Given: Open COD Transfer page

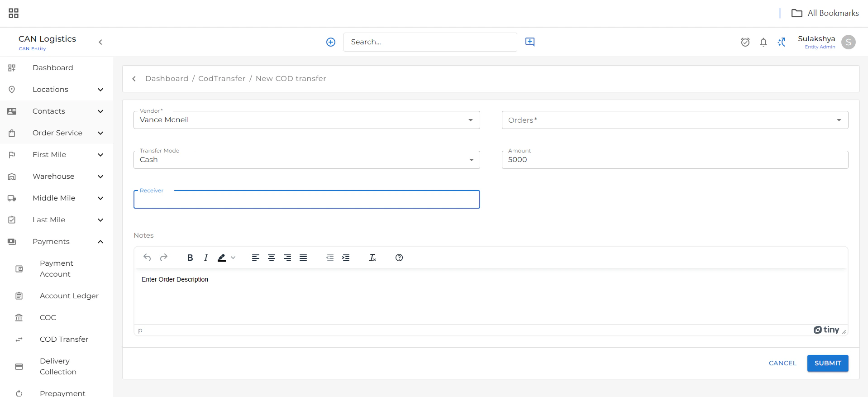Looking at the screenshot, I should (x=57, y=340).
